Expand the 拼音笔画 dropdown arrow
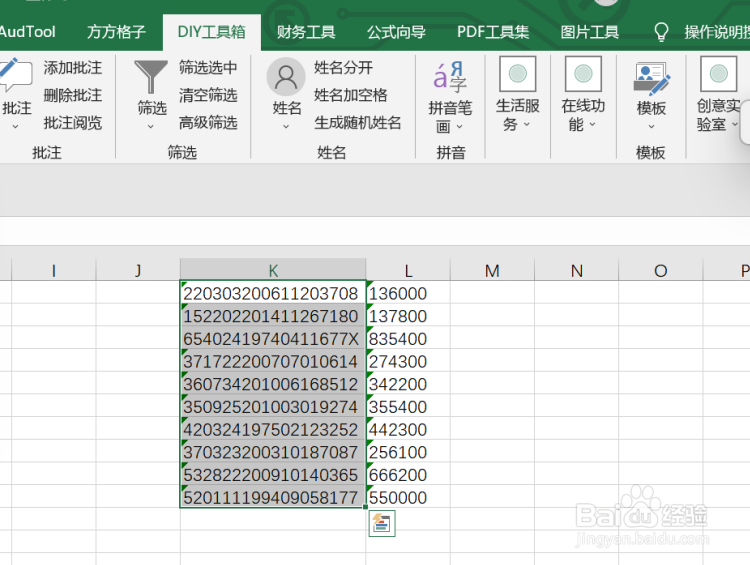Viewport: 750px width, 565px height. tap(460, 127)
